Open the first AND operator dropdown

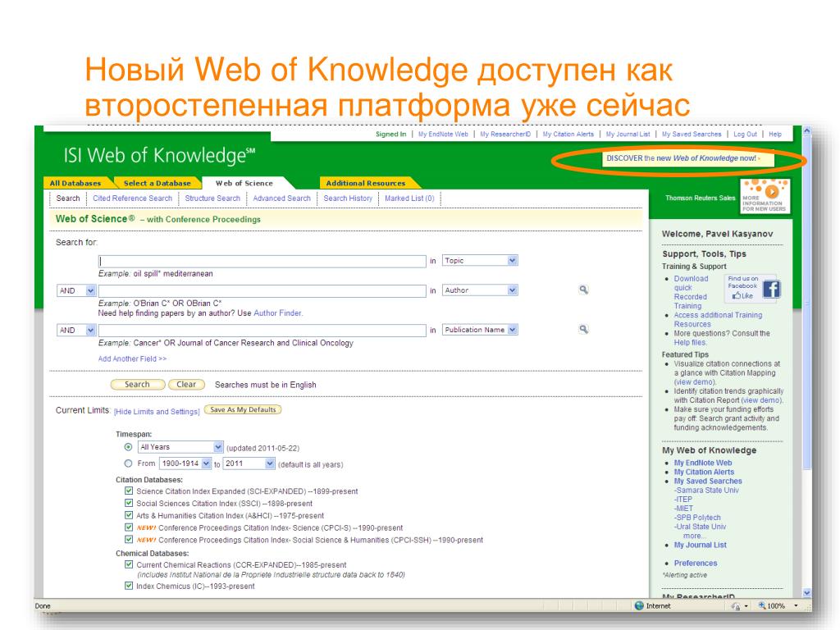pyautogui.click(x=76, y=290)
